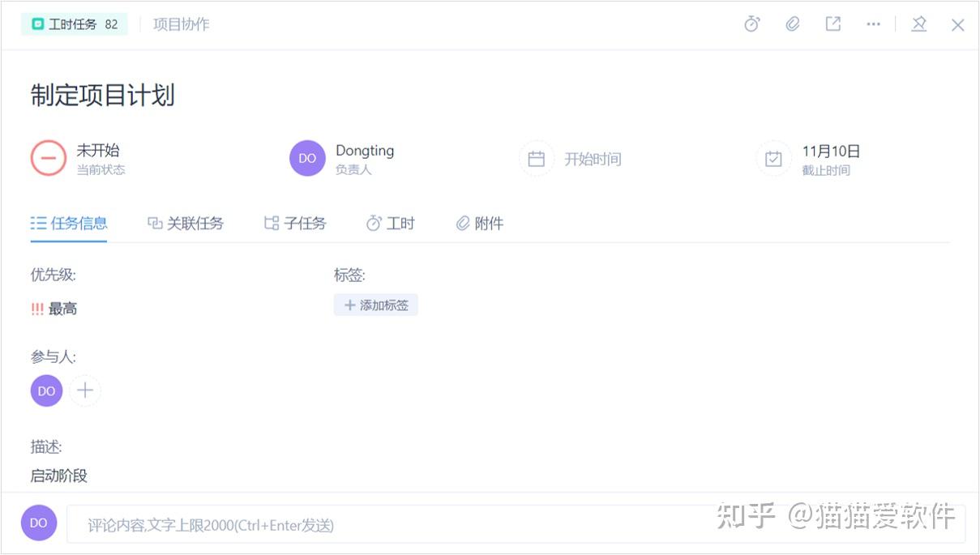Add a participant with plus circle

(85, 391)
